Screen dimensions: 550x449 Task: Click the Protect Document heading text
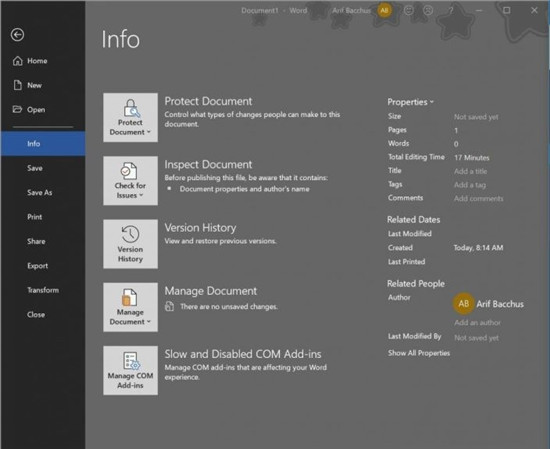(208, 101)
